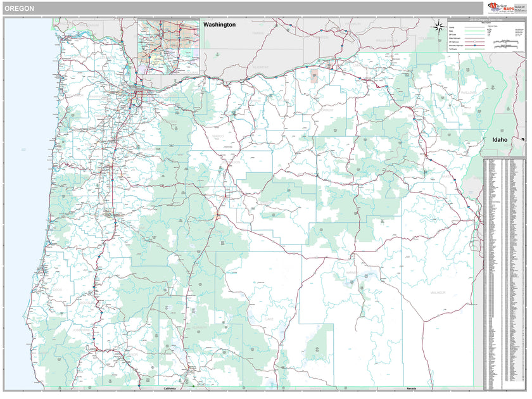The image size is (532, 399).
Task: Click the publisher contact info beside the logo
Action: pos(521,8)
